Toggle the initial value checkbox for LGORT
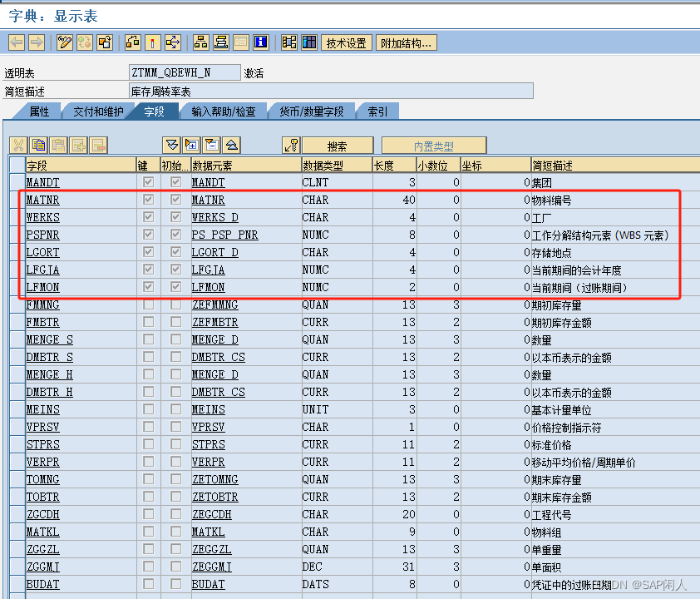This screenshot has width=700, height=599. [x=176, y=251]
